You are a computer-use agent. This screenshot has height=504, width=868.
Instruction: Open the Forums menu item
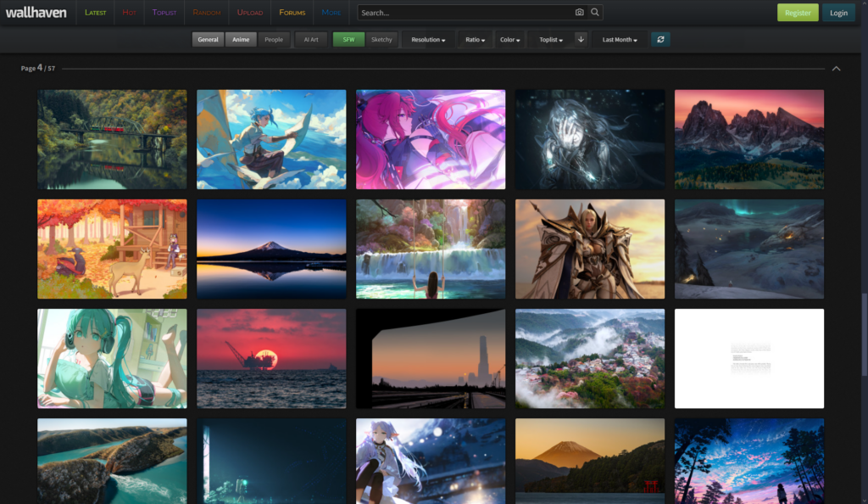coord(292,12)
